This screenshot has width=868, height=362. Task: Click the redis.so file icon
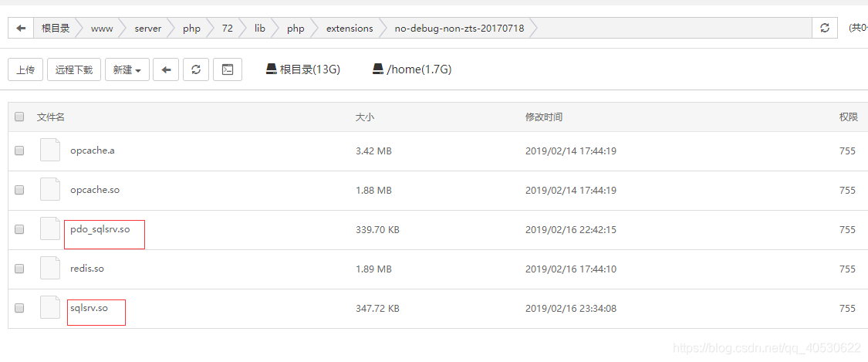50,269
